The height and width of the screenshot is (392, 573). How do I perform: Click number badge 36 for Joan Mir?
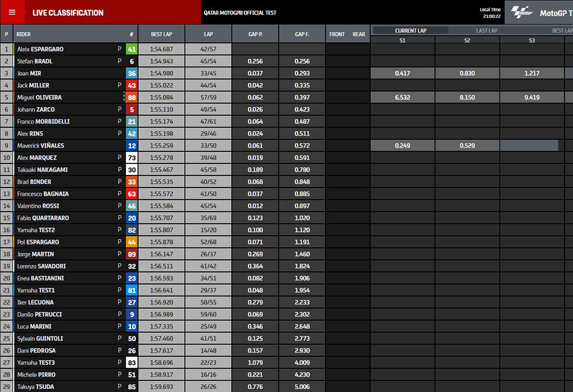tap(131, 73)
